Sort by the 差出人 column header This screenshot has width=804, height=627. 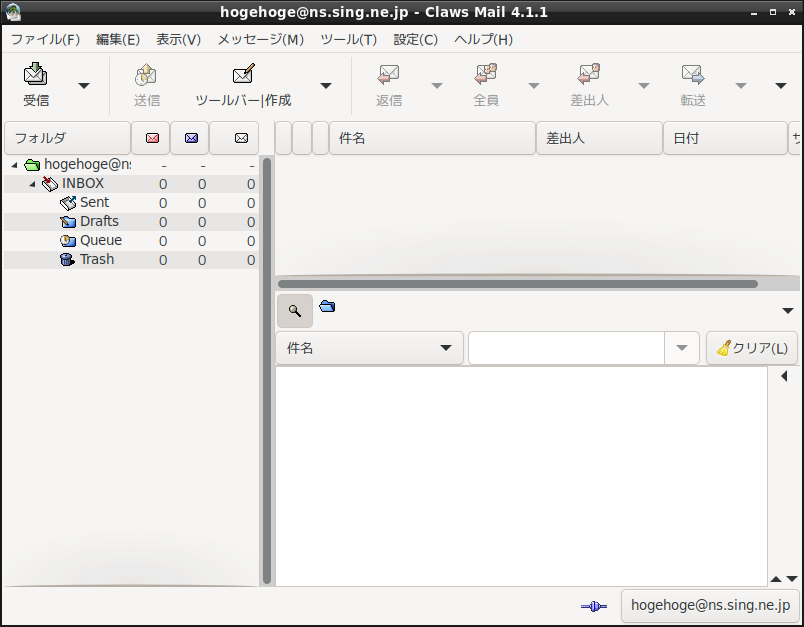599,138
